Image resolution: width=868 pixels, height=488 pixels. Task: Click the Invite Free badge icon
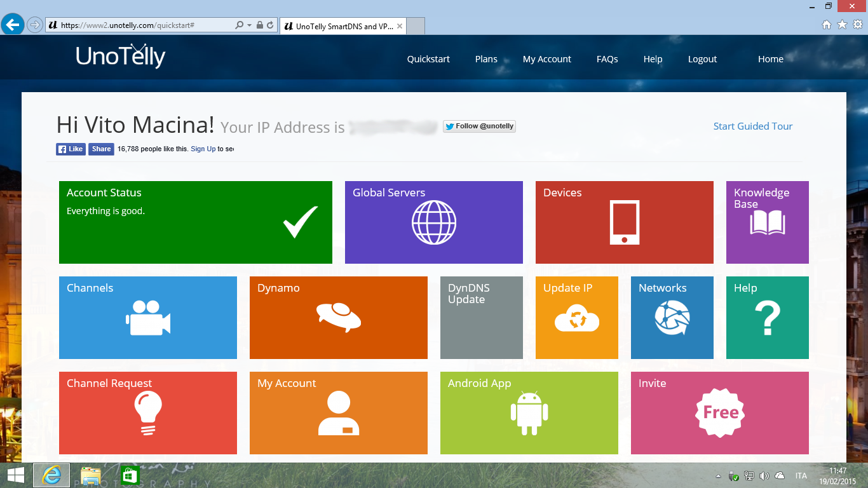tap(721, 413)
